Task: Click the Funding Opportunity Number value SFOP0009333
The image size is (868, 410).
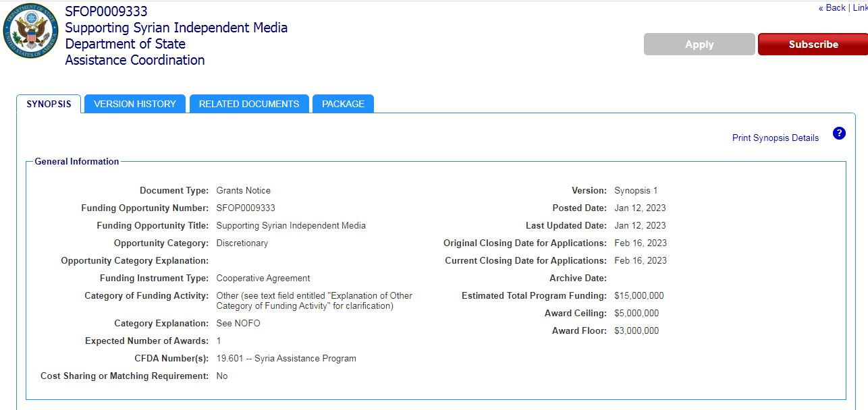Action: click(x=246, y=208)
